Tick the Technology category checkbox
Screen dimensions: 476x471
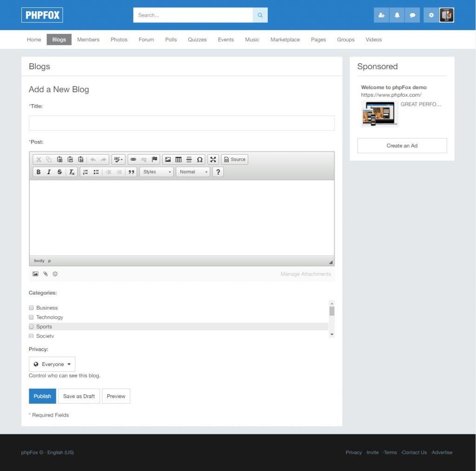[32, 317]
